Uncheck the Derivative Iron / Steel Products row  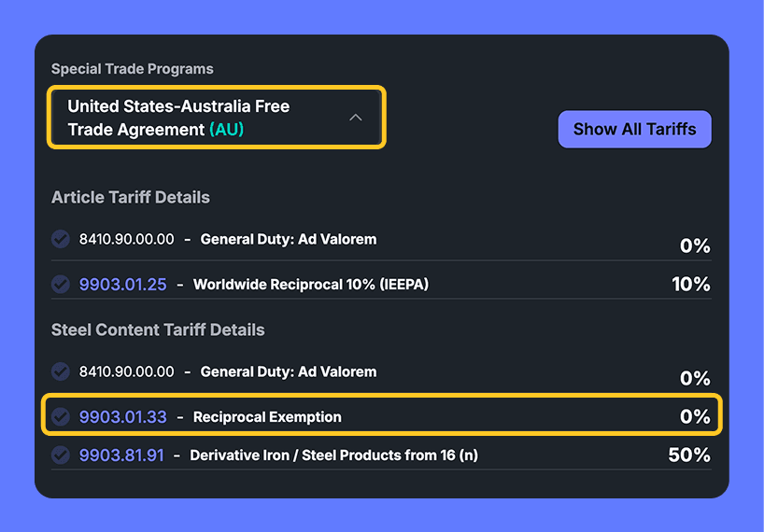point(61,455)
